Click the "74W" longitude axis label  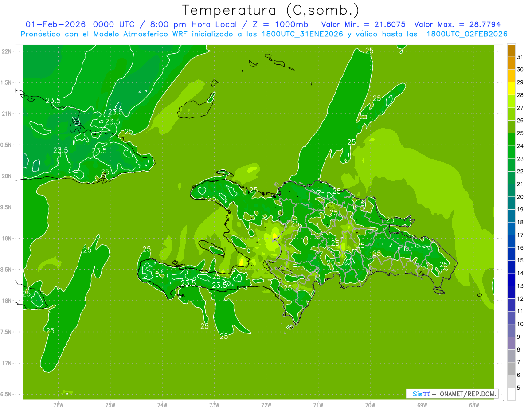[162, 405]
